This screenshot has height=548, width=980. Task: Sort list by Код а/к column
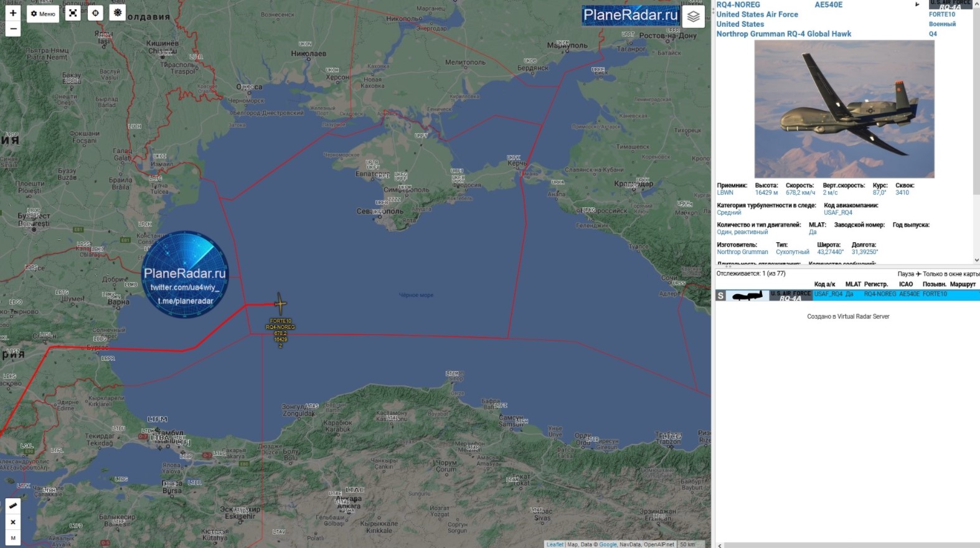pos(825,284)
